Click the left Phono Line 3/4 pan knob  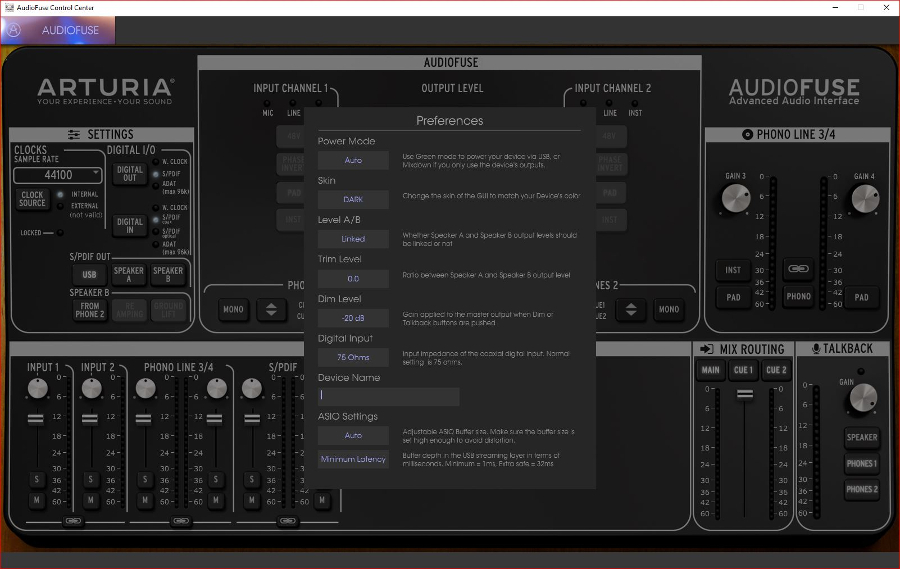[x=146, y=389]
